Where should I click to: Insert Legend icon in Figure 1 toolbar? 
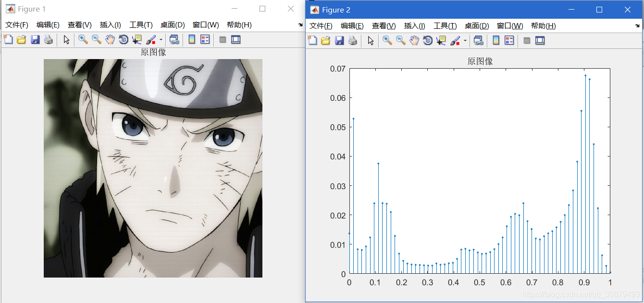tap(205, 39)
